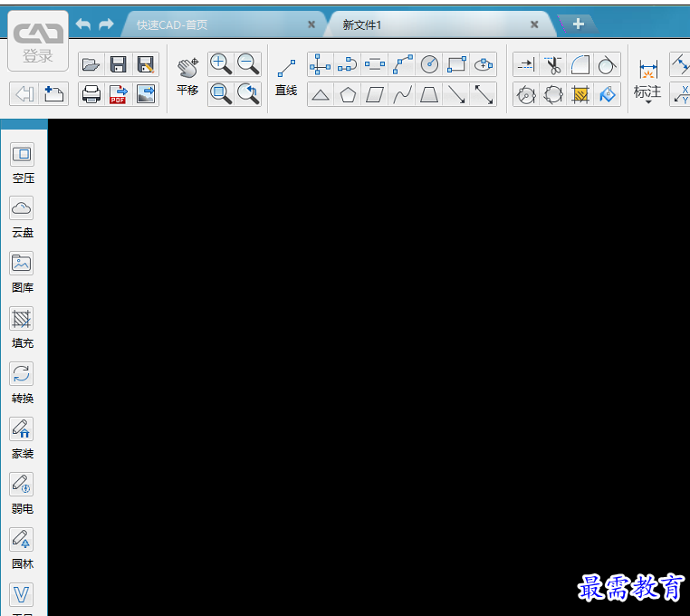Click the circle with points icon
The width and height of the screenshot is (690, 616).
[x=526, y=94]
